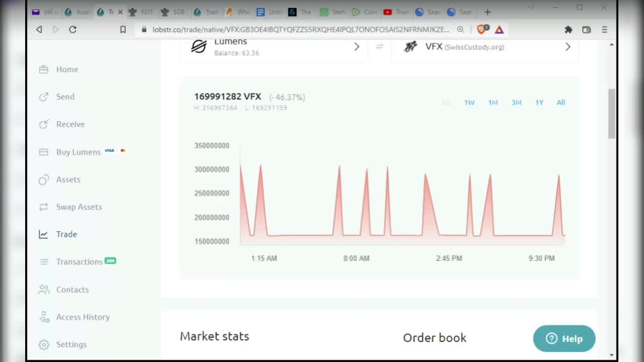Open the Help chat button
This screenshot has height=362, width=644.
click(x=564, y=338)
